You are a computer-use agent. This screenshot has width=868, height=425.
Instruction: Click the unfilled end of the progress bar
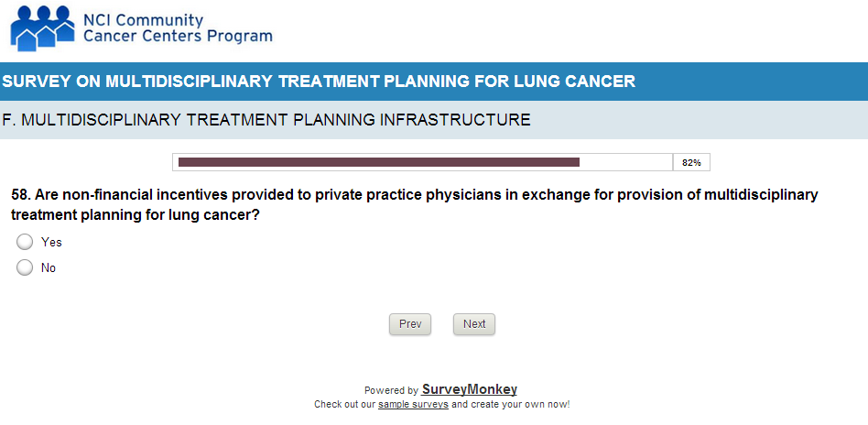coord(625,162)
